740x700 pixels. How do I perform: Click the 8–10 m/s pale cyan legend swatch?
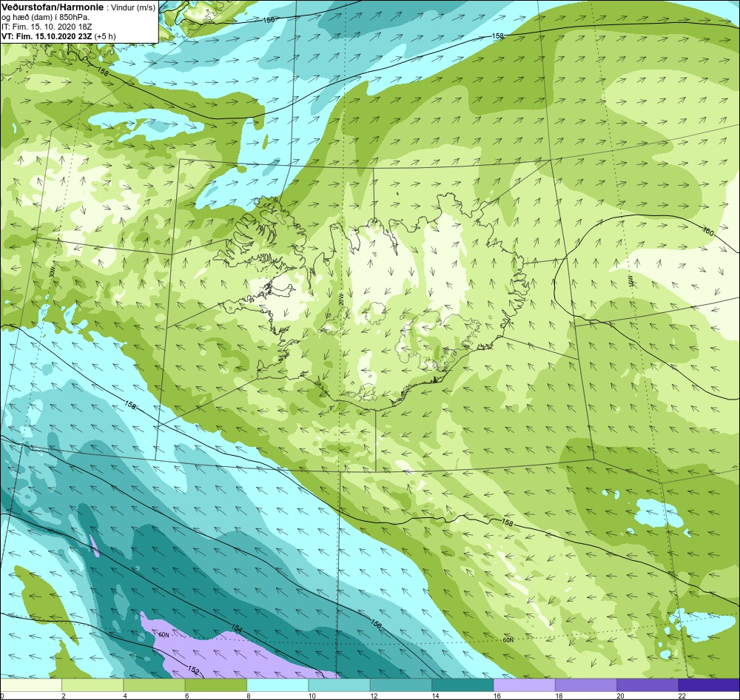coord(277,685)
